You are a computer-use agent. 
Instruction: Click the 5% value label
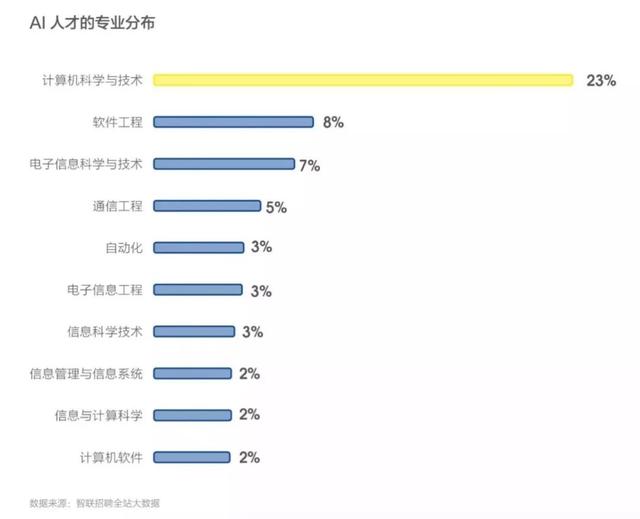pyautogui.click(x=276, y=207)
